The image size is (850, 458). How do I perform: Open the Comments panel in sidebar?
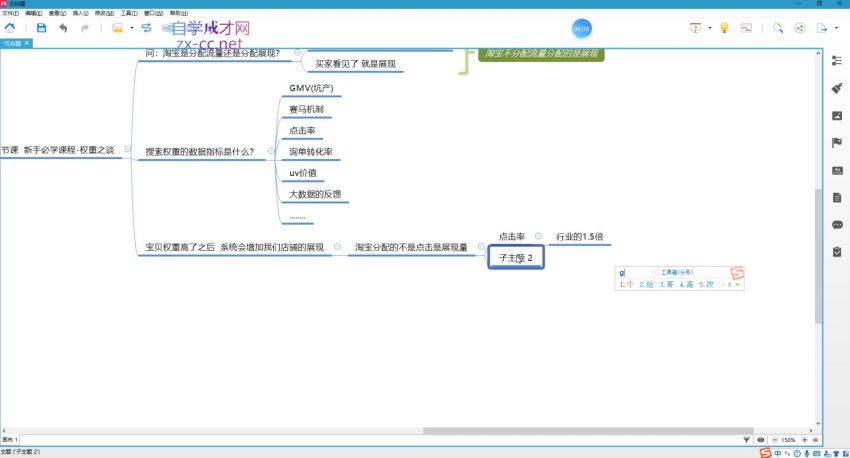837,224
